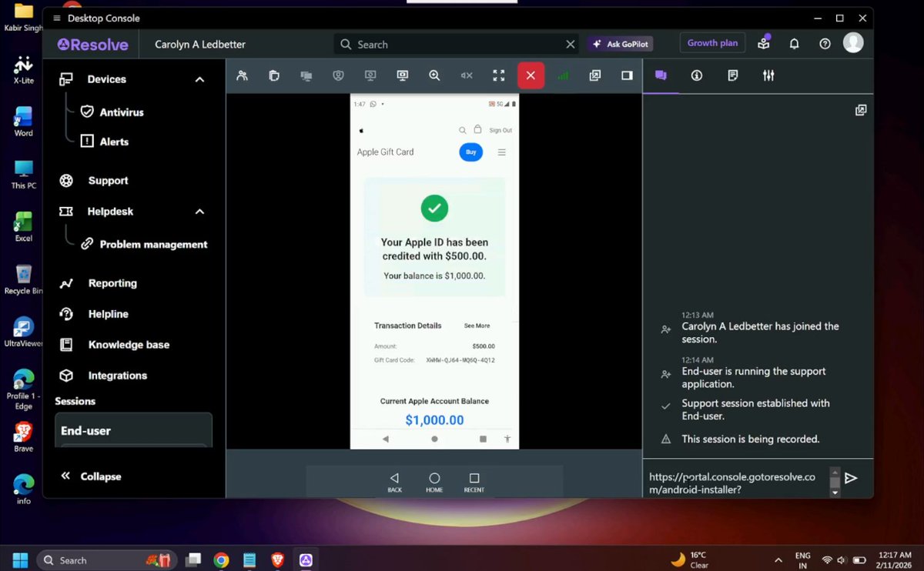The width and height of the screenshot is (924, 571).
Task: Clear the header search with the X
Action: click(571, 45)
